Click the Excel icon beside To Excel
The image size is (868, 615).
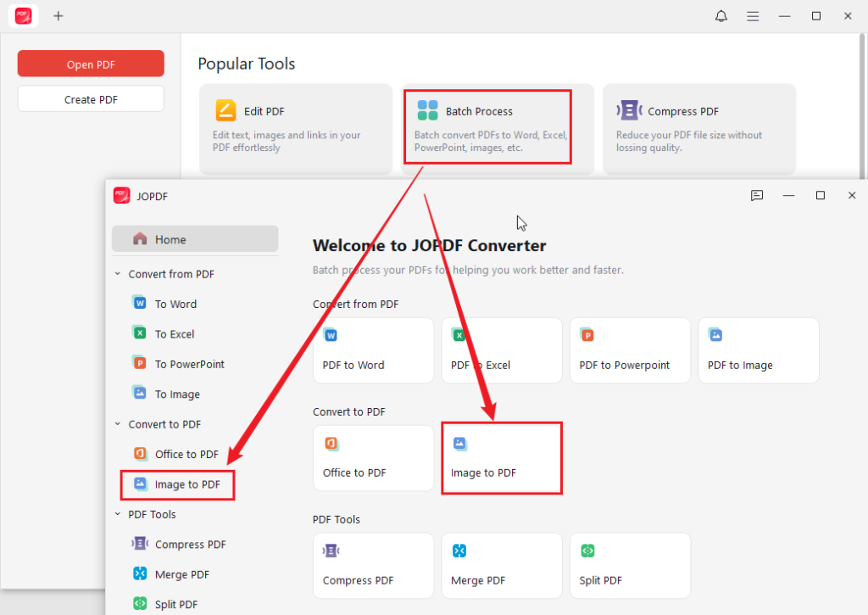coord(140,333)
